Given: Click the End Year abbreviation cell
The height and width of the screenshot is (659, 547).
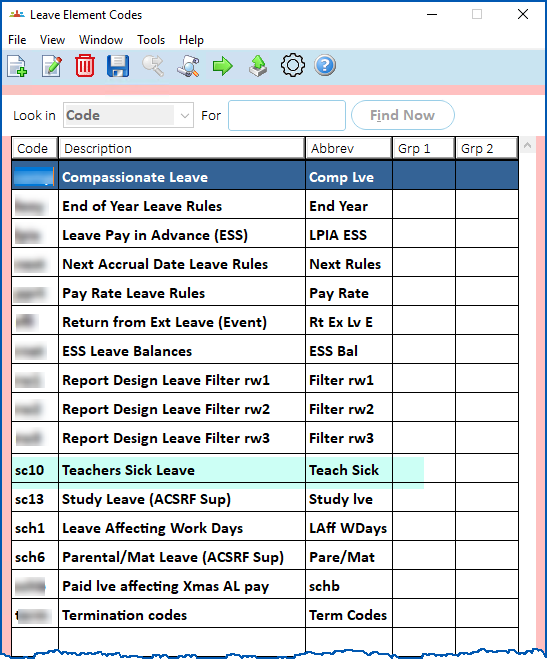Looking at the screenshot, I should (349, 206).
